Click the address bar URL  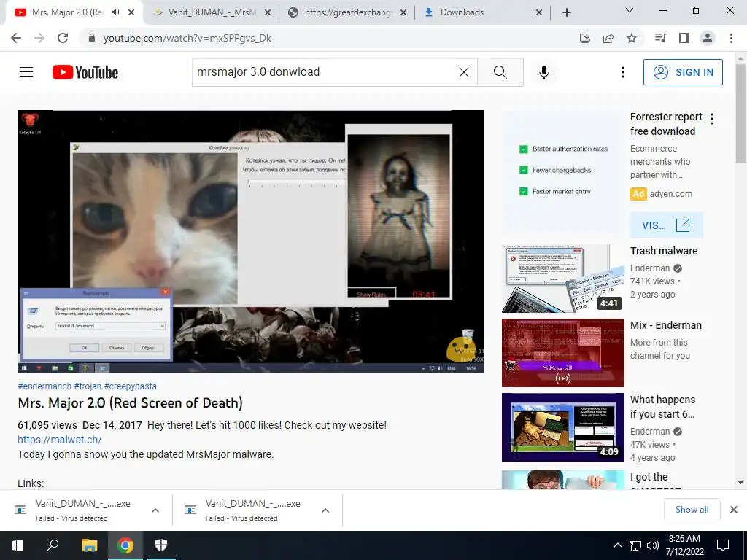pos(187,38)
